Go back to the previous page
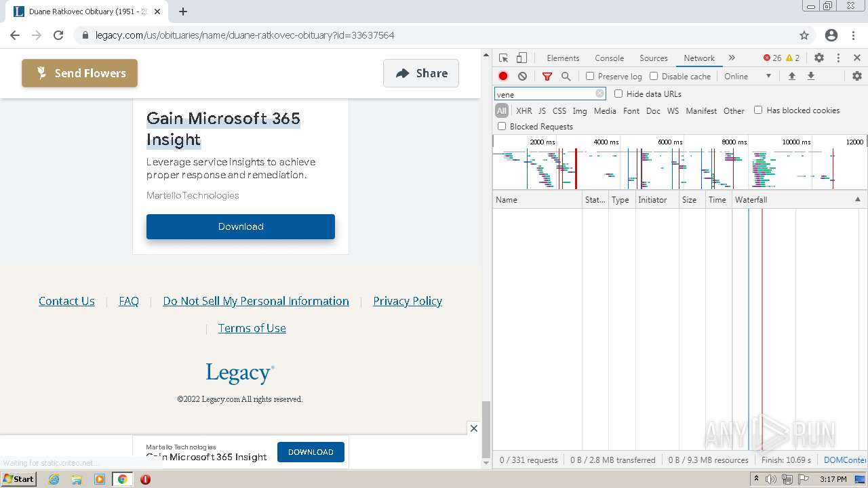Viewport: 868px width, 488px height. coord(15,35)
